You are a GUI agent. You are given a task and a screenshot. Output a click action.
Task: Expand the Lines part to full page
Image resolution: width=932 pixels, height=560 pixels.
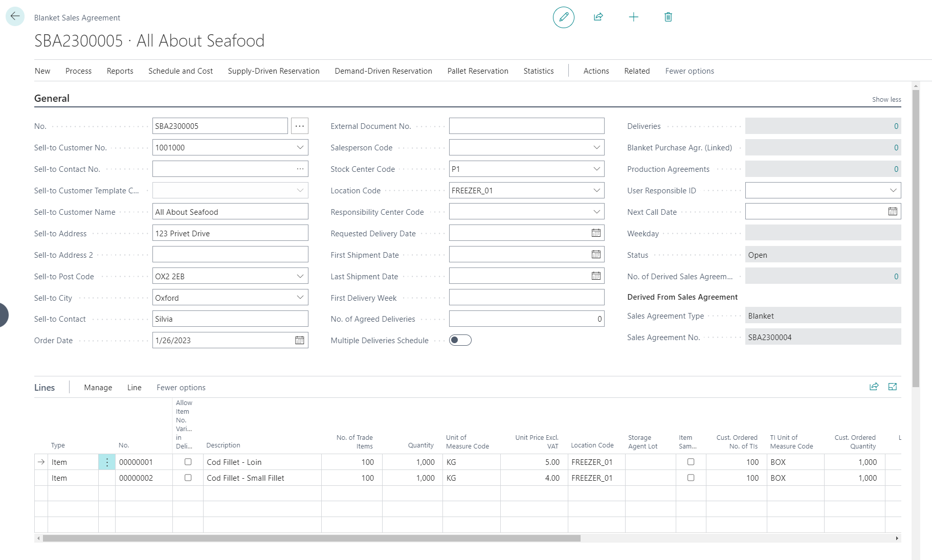[x=893, y=387]
